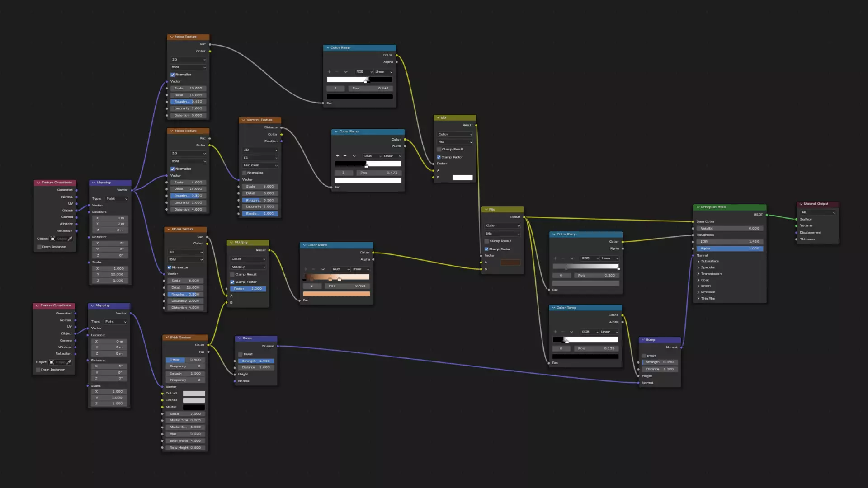The image size is (868, 488).
Task: Click the plus icon in Color Ramp with Pos 0.473
Action: click(337, 156)
